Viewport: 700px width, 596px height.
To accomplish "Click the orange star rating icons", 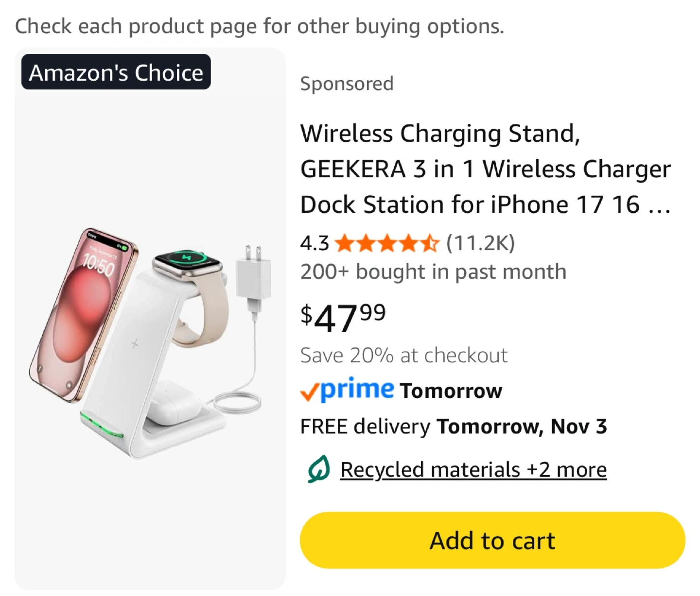I will coord(387,243).
